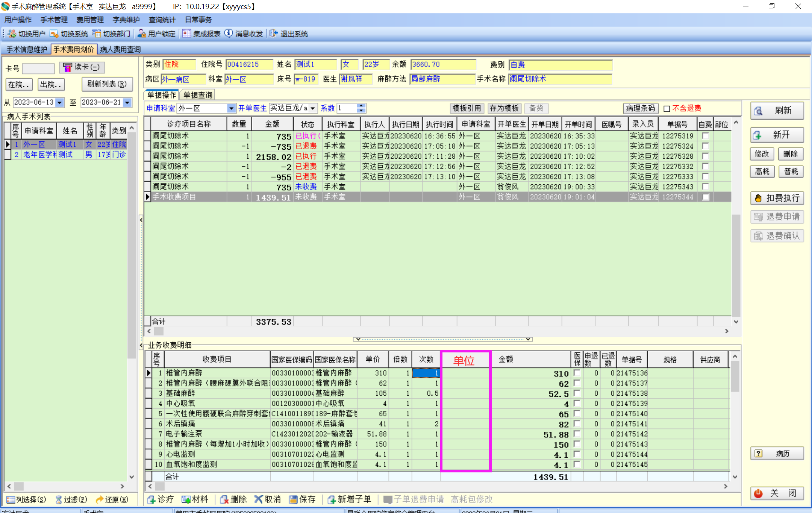Click the 消息收发 message icon

pyautogui.click(x=229, y=34)
